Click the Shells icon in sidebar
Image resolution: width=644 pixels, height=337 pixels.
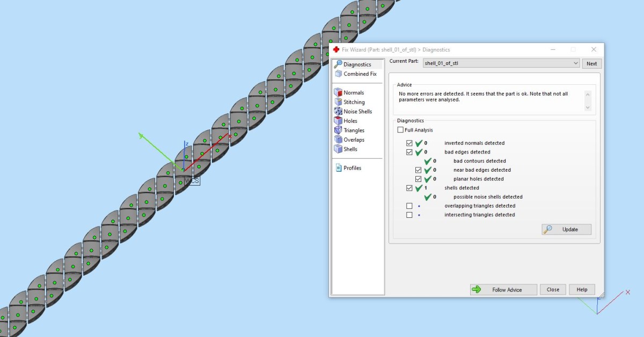click(x=338, y=149)
